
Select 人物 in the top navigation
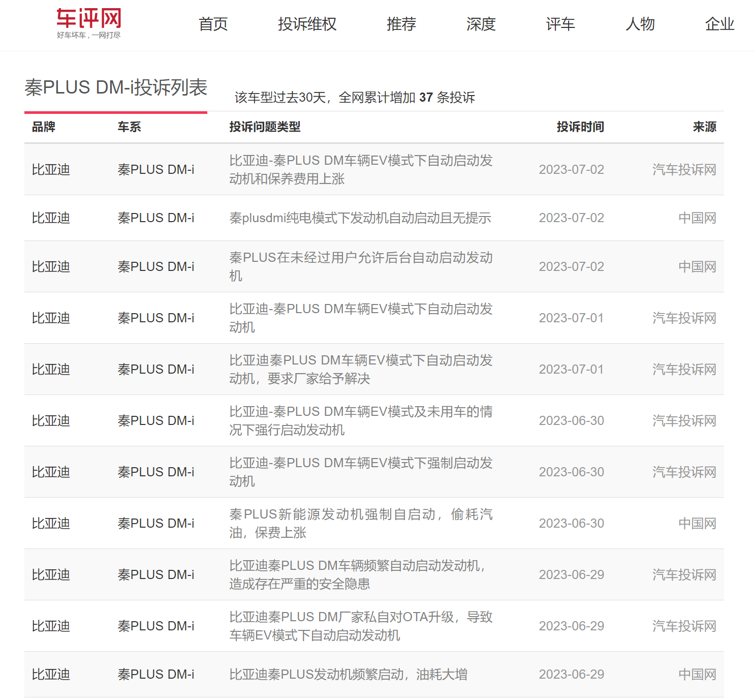[x=640, y=24]
